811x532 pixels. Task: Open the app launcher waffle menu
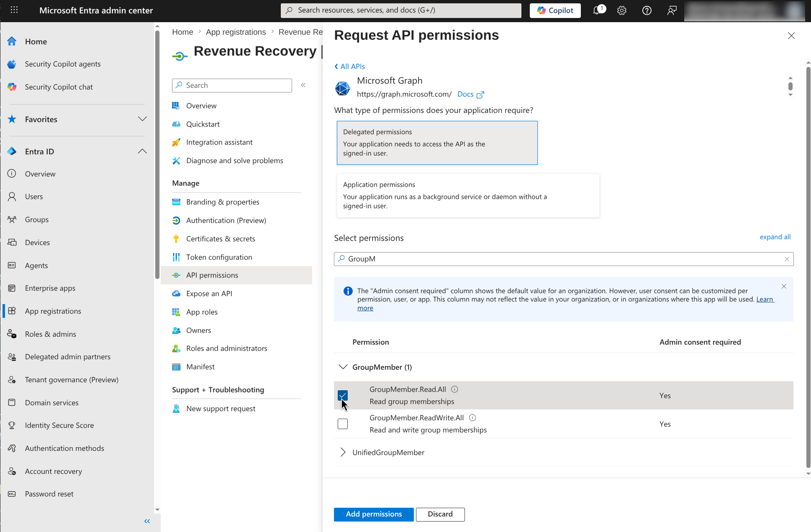tap(14, 10)
